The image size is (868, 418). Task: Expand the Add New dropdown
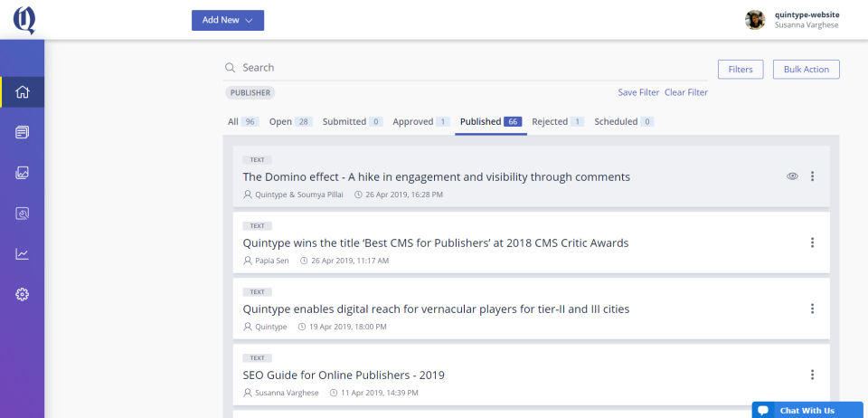(227, 20)
